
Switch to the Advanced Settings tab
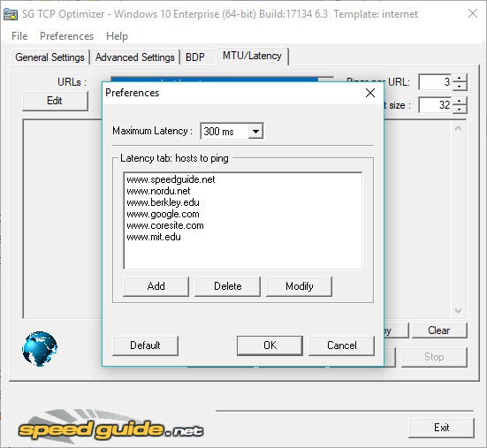135,57
